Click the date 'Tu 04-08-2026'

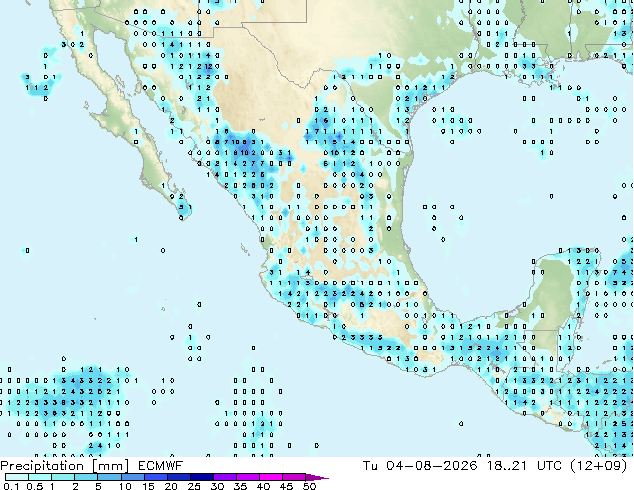point(420,466)
